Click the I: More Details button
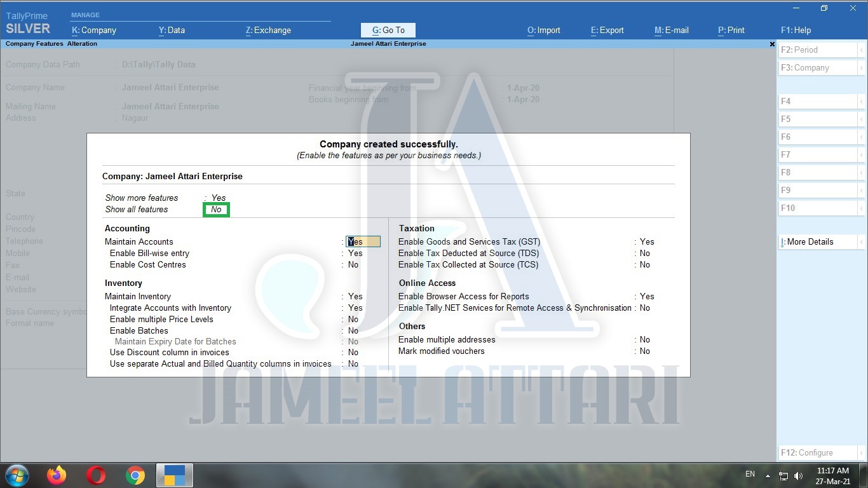This screenshot has width=868, height=488. pos(818,241)
